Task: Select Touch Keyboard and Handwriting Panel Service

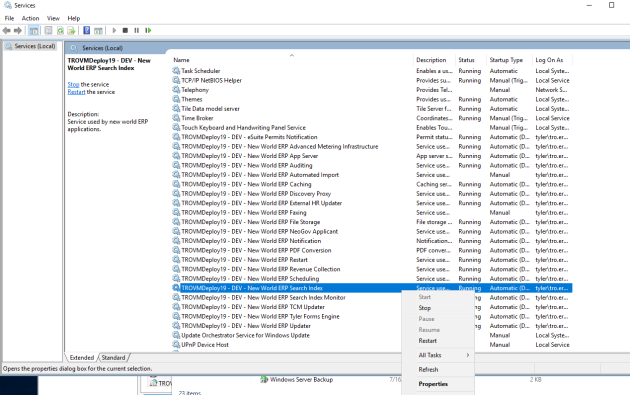Action: pyautogui.click(x=372, y=127)
